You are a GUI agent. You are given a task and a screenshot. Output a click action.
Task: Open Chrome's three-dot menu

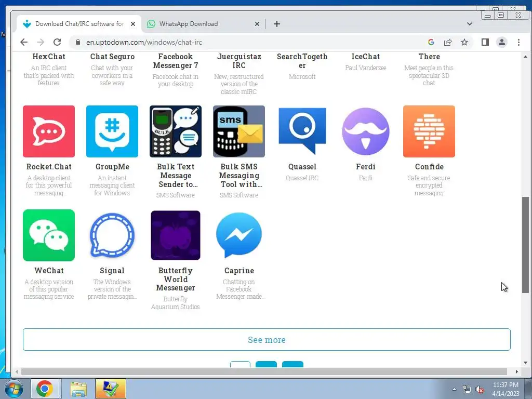(x=518, y=42)
